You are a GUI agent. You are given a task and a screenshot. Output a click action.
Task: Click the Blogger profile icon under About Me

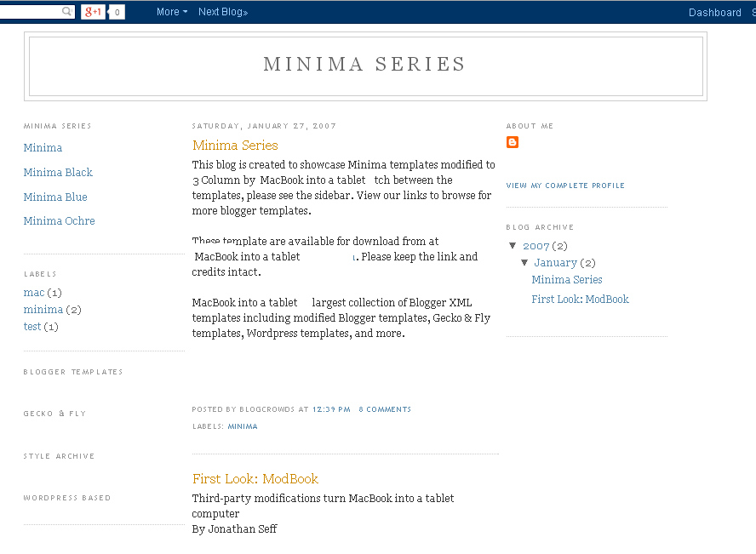pyautogui.click(x=513, y=142)
